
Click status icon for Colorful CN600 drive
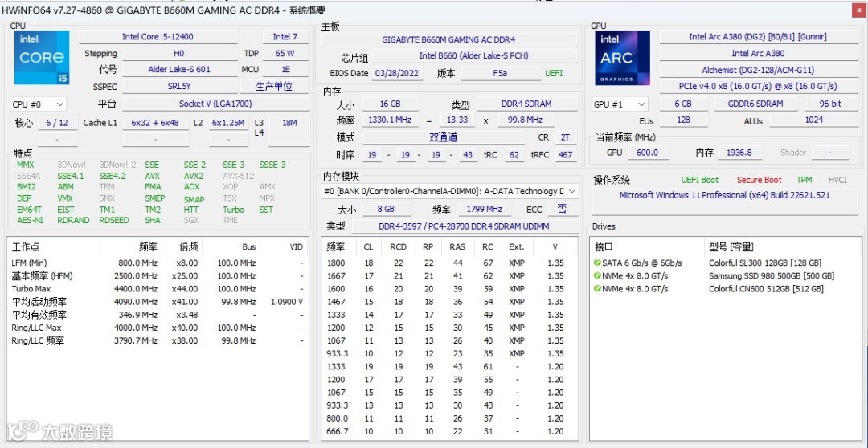click(597, 289)
